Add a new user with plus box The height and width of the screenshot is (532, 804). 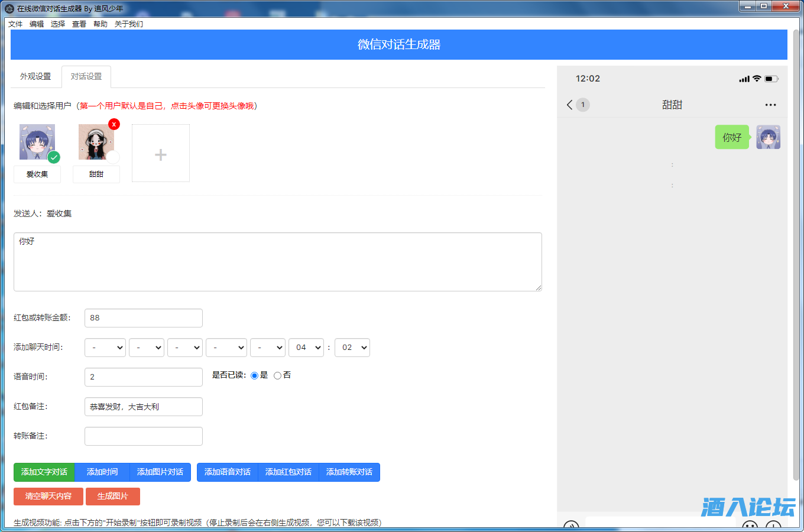pos(160,154)
